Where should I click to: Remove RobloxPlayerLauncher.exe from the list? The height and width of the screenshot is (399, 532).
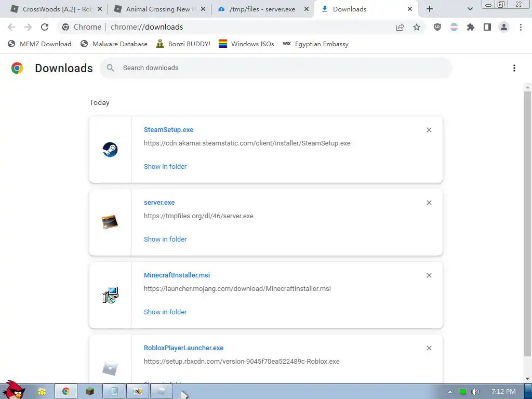point(429,348)
